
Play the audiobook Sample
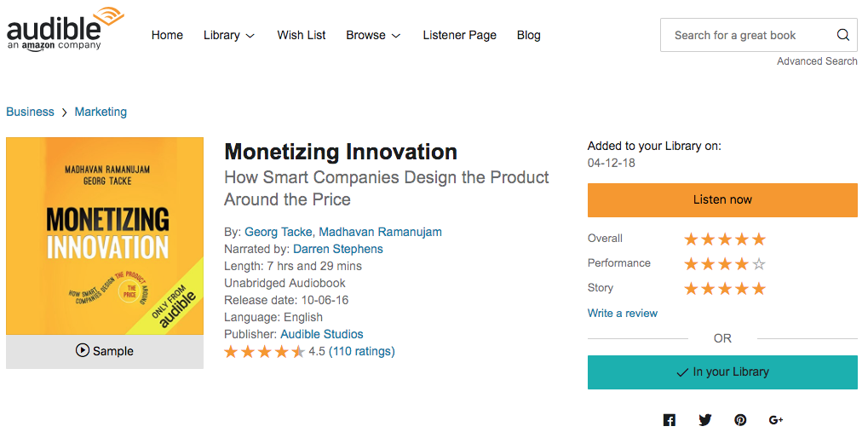point(105,351)
